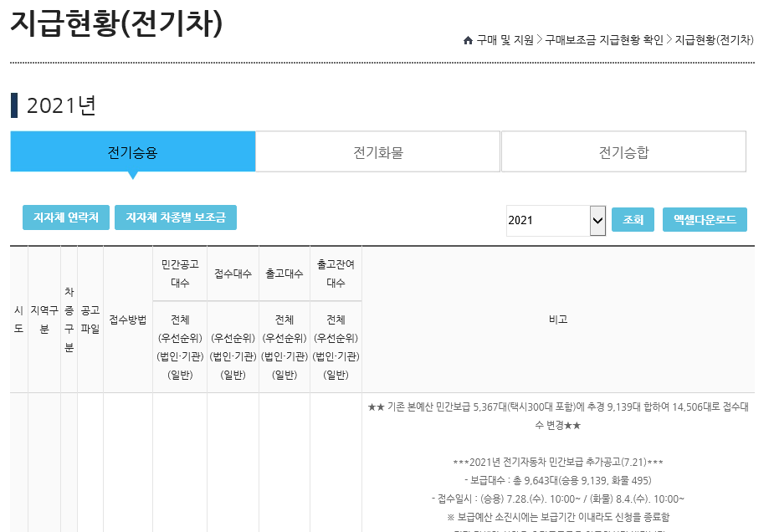Click the 시도 column header
The width and height of the screenshot is (774, 532).
(x=18, y=320)
